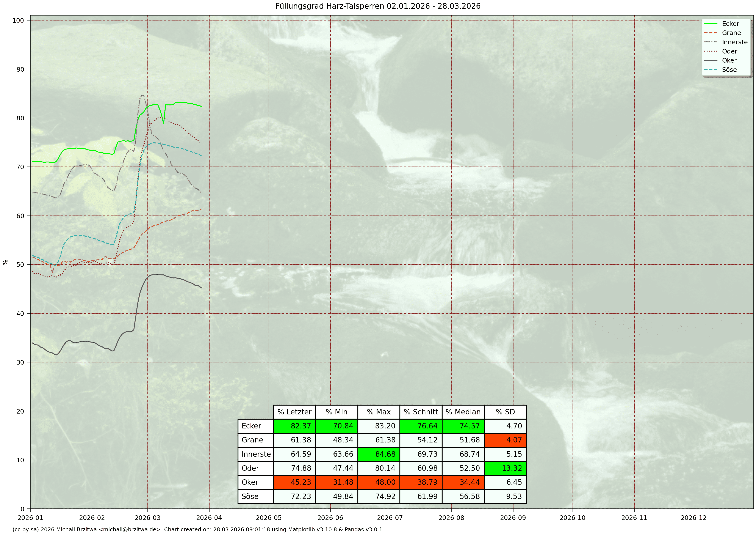The height and width of the screenshot is (535, 756).
Task: Click the Oder legend entry
Action: click(x=729, y=51)
